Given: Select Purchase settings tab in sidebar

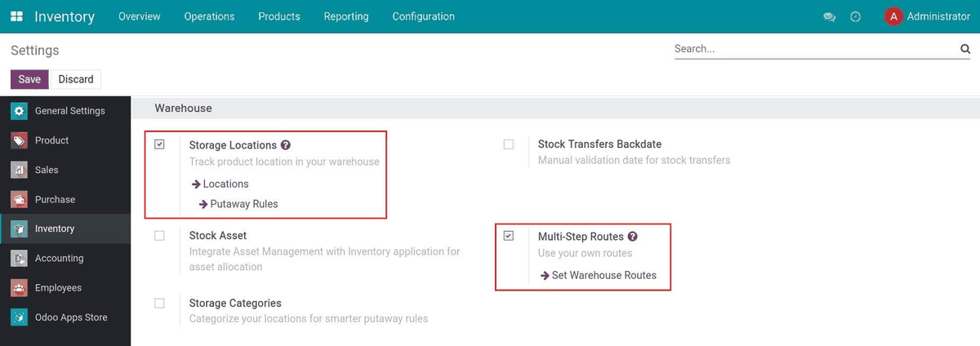Looking at the screenshot, I should [65, 199].
